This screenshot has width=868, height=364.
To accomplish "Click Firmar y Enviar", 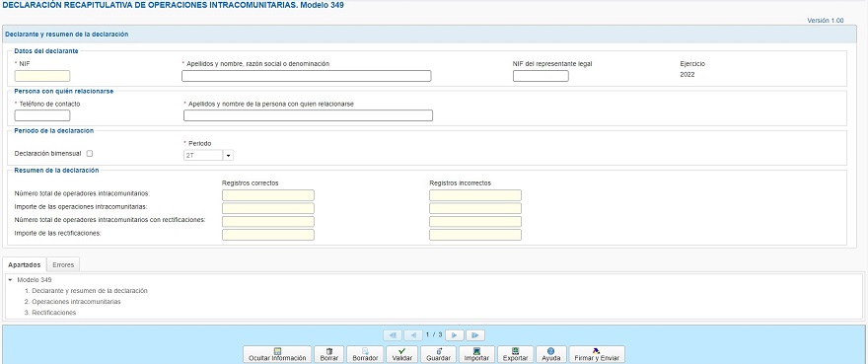I will pos(598,354).
